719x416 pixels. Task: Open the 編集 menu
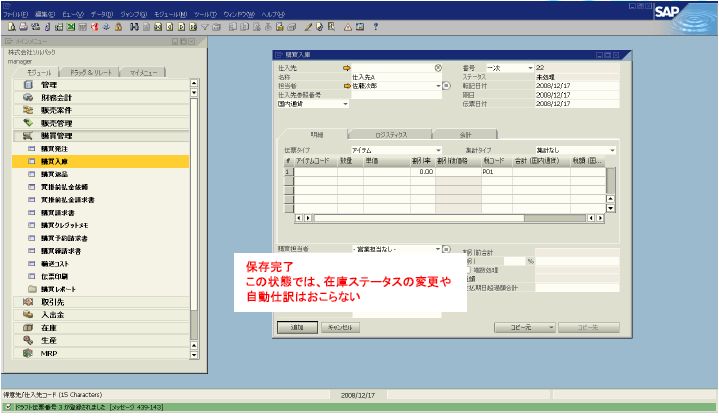coord(45,14)
